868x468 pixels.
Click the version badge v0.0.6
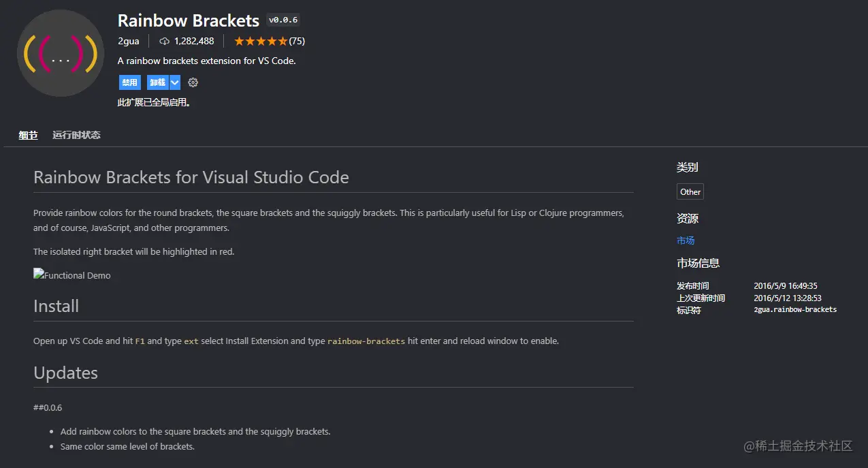pos(283,20)
